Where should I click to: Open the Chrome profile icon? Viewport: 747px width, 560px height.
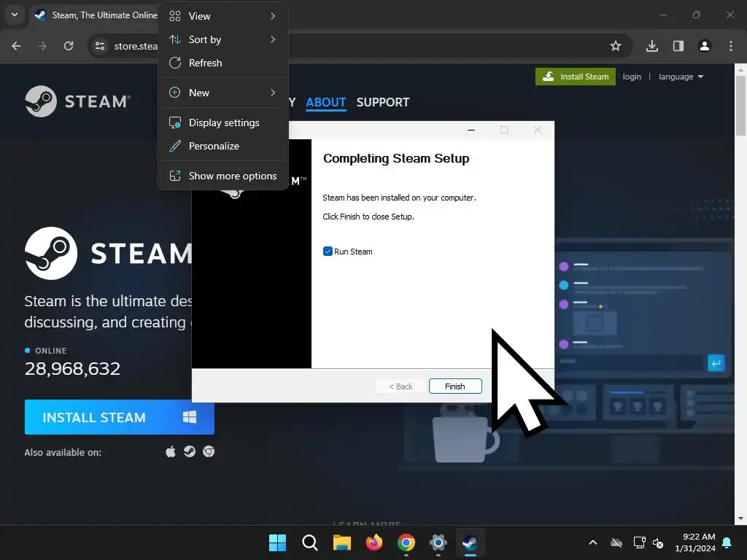point(705,46)
